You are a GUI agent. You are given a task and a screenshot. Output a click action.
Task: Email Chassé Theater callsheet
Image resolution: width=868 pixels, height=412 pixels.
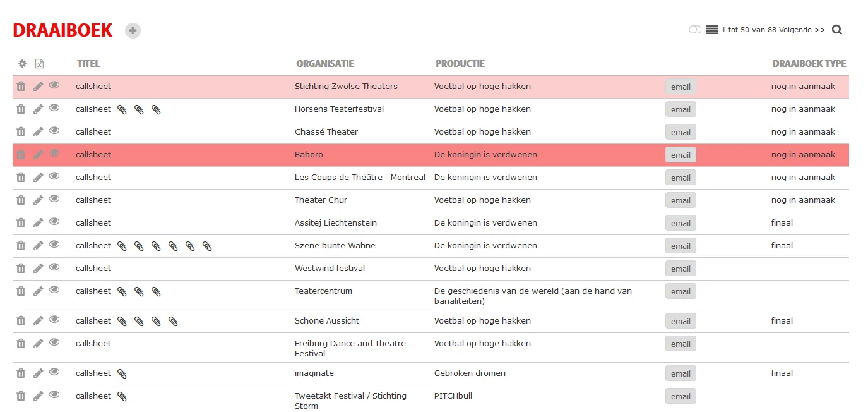click(x=681, y=132)
